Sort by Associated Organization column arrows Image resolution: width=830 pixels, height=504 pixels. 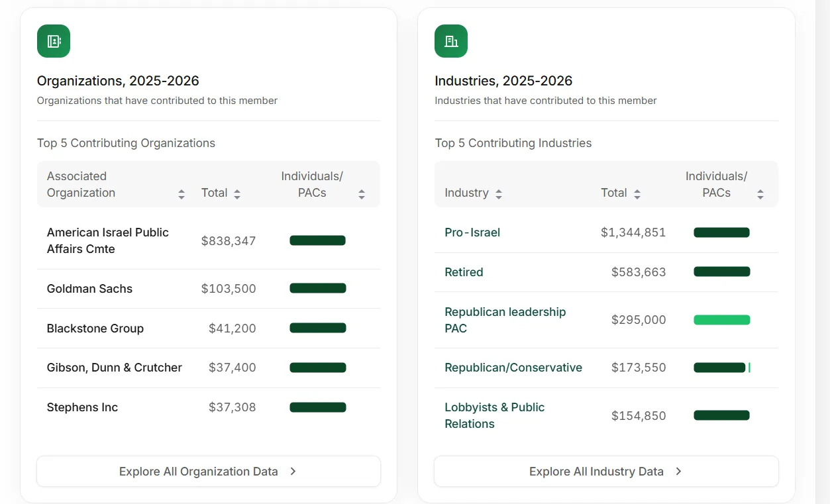pyautogui.click(x=182, y=194)
